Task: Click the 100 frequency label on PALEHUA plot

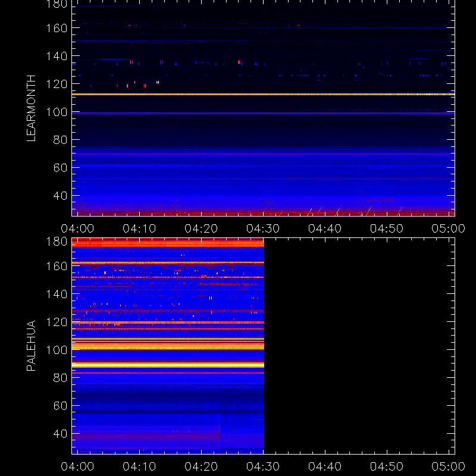Action: pyautogui.click(x=57, y=350)
